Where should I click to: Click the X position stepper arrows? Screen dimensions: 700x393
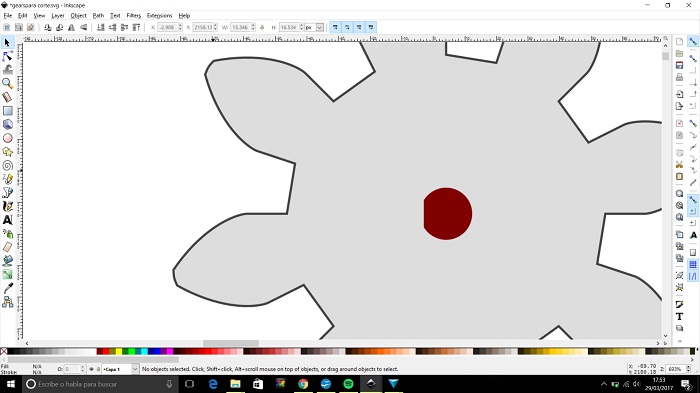(x=180, y=27)
